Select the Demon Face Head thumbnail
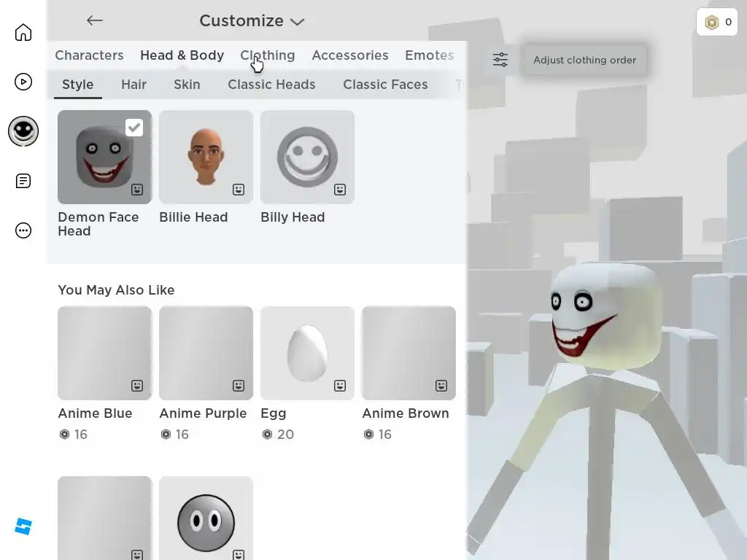The image size is (747, 560). point(105,157)
